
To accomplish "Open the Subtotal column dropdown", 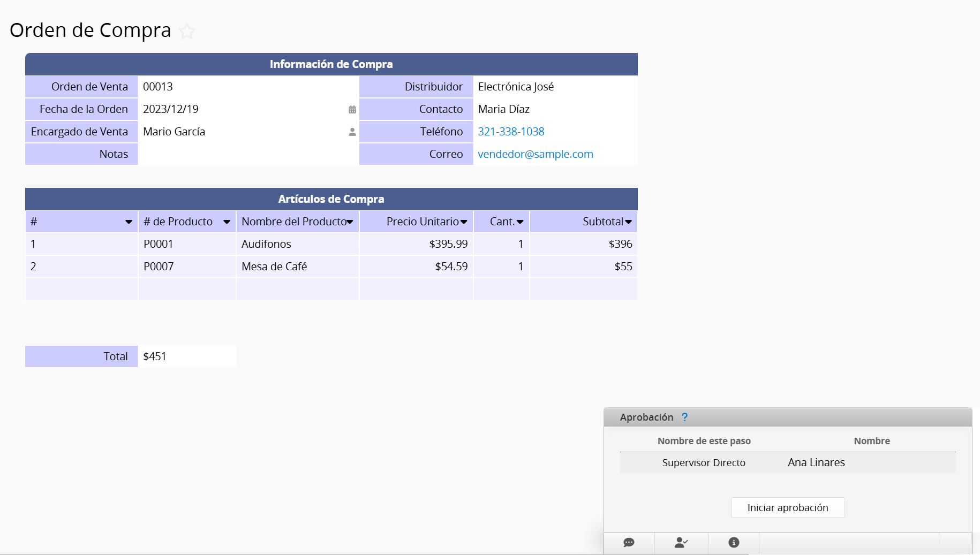I will click(x=628, y=222).
